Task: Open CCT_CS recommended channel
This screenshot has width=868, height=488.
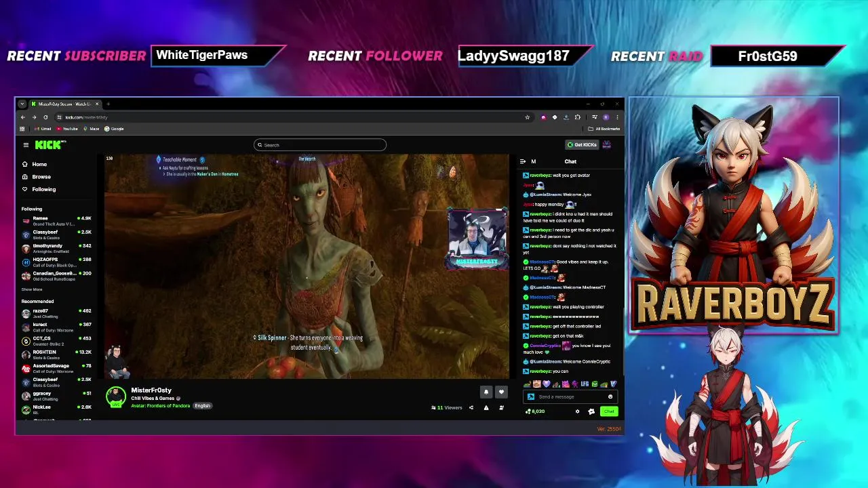Action: point(57,341)
